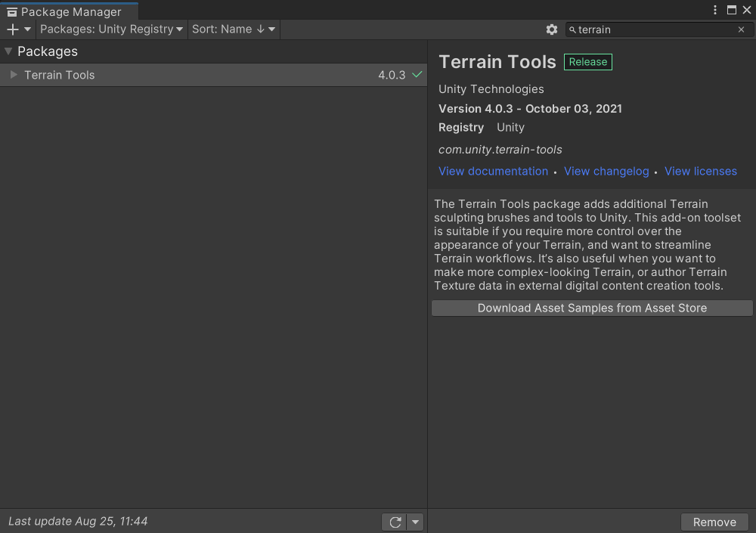Image resolution: width=756 pixels, height=533 pixels.
Task: Maximize the Package Manager window
Action: click(731, 10)
